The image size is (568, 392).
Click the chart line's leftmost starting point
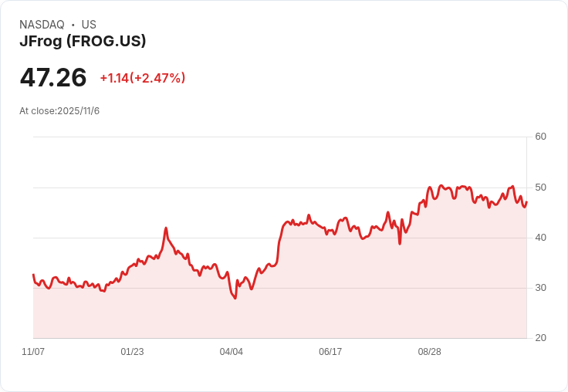33,275
